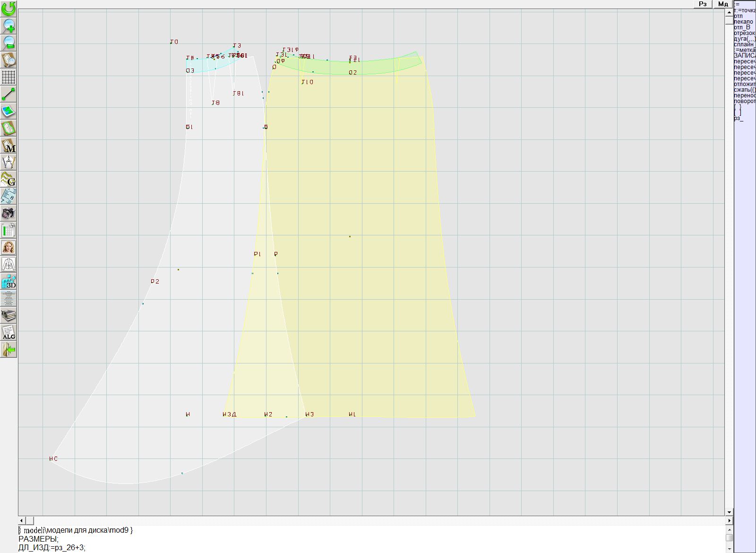Zoom out with the magnifier minus icon

click(x=9, y=43)
